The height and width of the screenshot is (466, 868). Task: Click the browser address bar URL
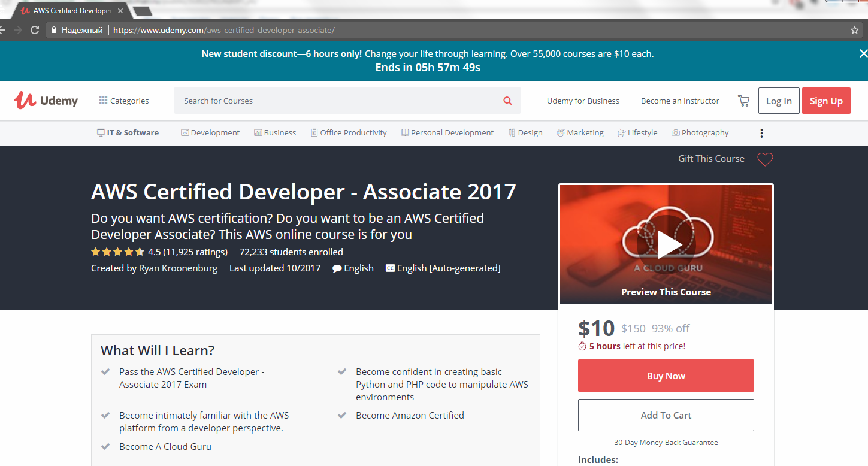tap(224, 30)
